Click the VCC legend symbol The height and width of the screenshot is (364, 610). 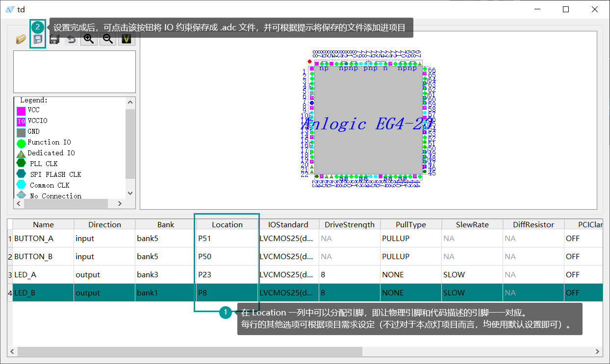tap(21, 111)
